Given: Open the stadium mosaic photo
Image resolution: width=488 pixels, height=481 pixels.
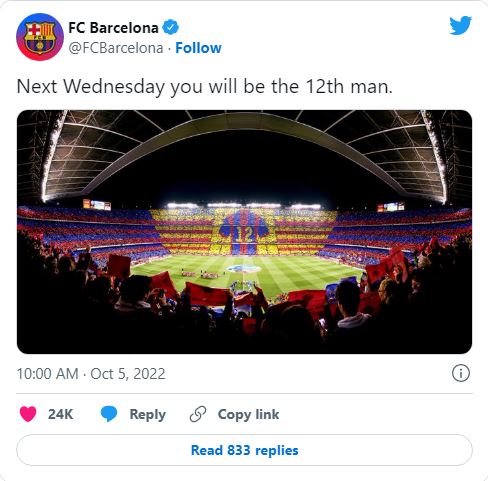Looking at the screenshot, I should 244,232.
